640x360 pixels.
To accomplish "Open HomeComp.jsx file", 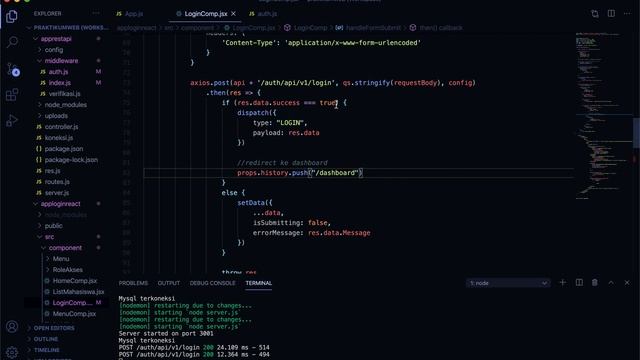I will pyautogui.click(x=75, y=281).
